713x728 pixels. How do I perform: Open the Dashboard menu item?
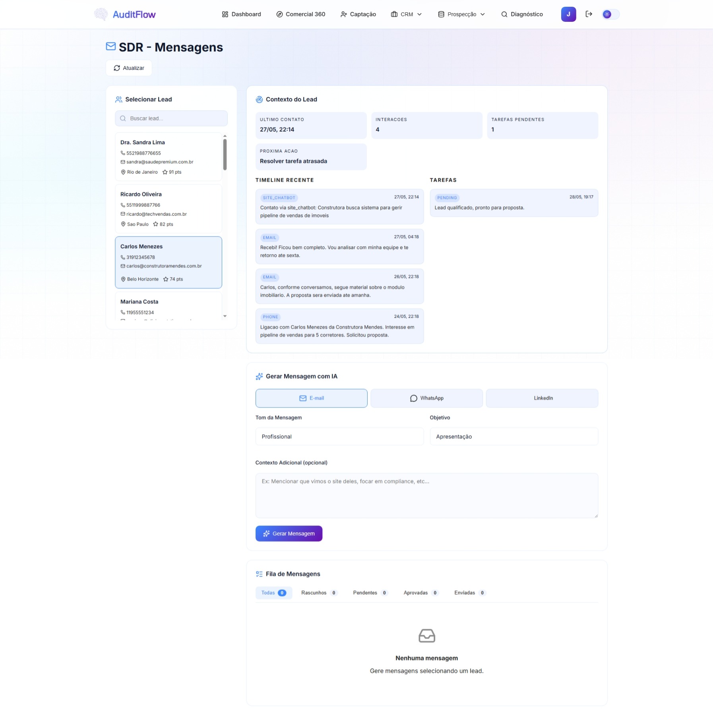click(x=241, y=14)
